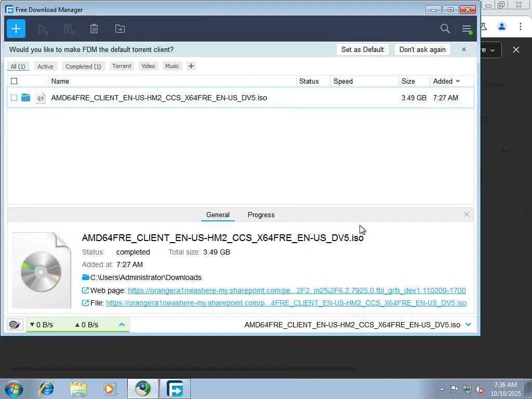Click the Pause all downloads toolbar icon

click(69, 29)
